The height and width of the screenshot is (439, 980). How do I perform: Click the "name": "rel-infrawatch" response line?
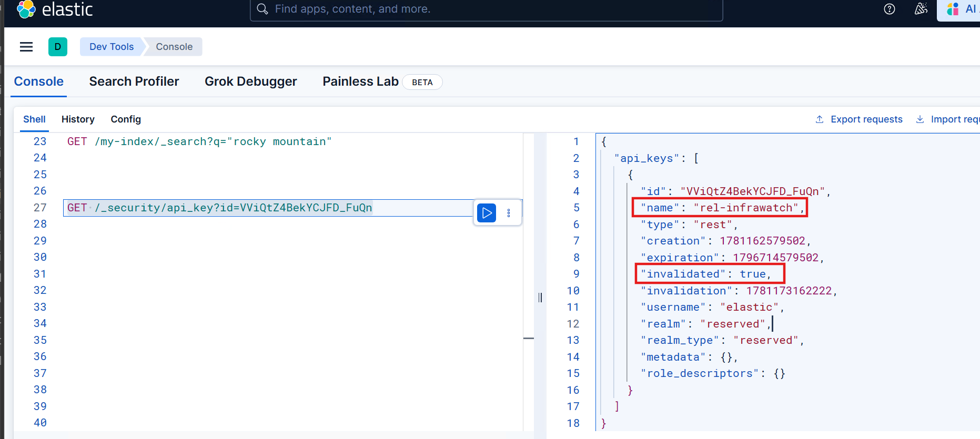(x=723, y=208)
